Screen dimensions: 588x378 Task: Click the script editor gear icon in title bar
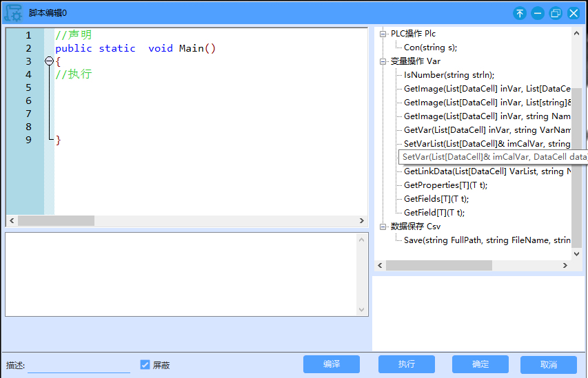(13, 13)
